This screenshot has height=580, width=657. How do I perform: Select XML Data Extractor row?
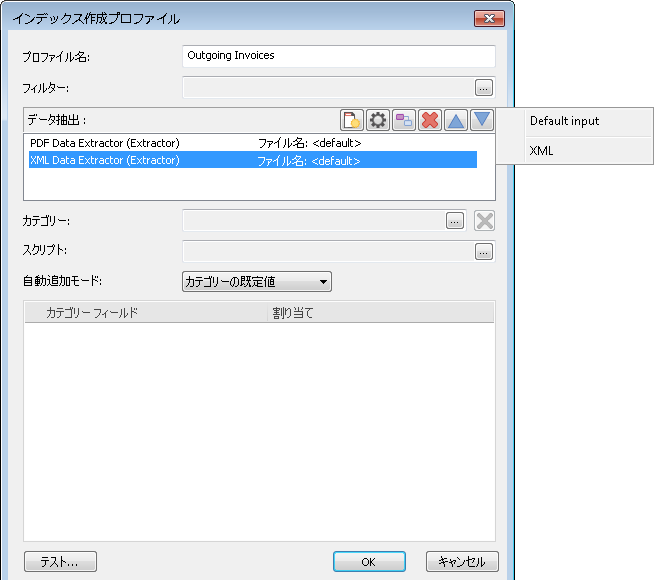coord(253,160)
